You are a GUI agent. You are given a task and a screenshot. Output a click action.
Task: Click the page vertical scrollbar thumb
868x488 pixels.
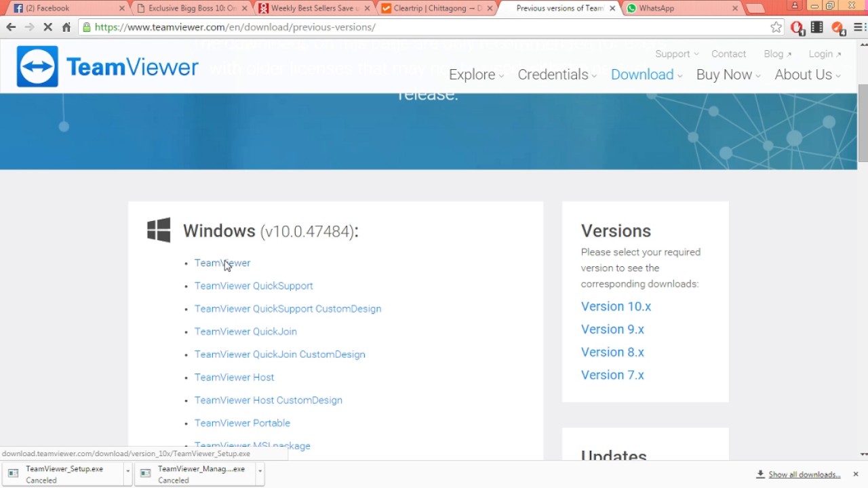[863, 123]
